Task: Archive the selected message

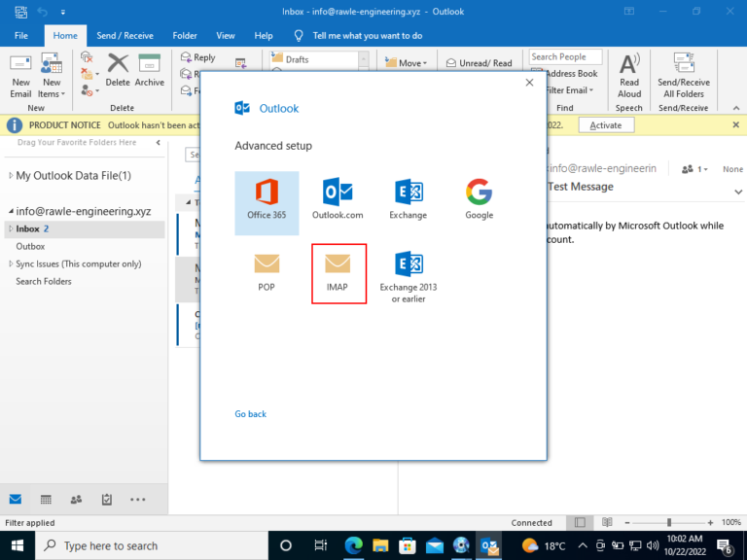Action: point(149,70)
